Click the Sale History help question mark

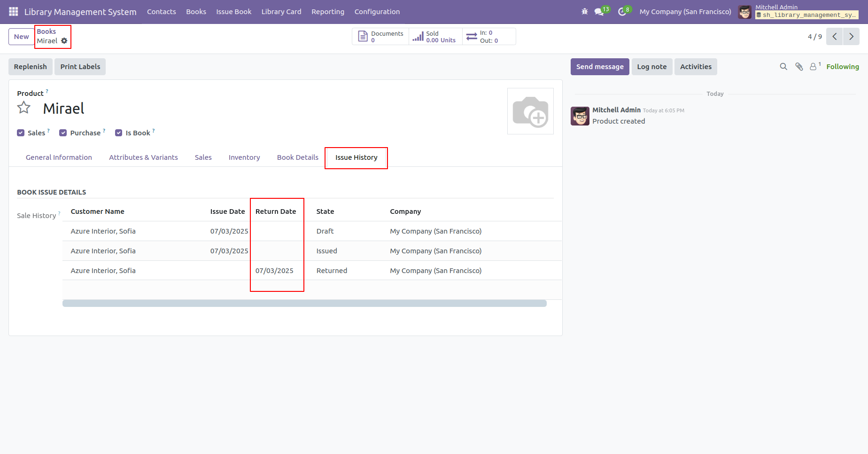[59, 213]
